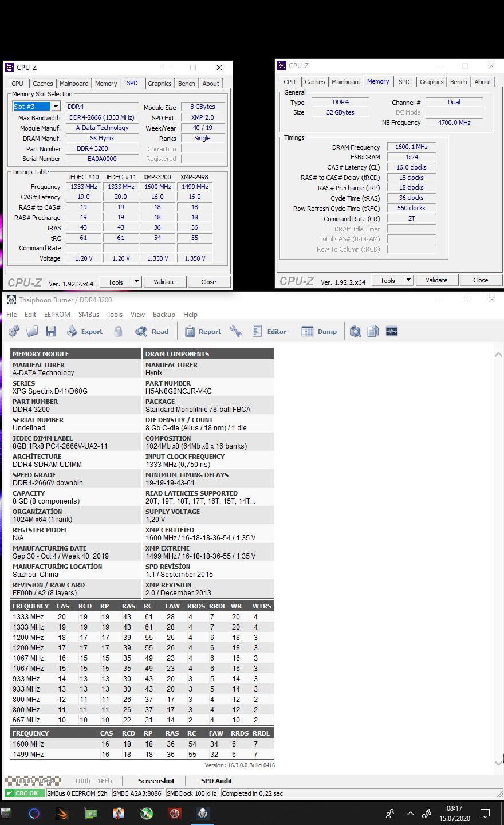Click the vertical scrollbar in Thaiphoon Burner report
504x825 pixels.
[498, 559]
